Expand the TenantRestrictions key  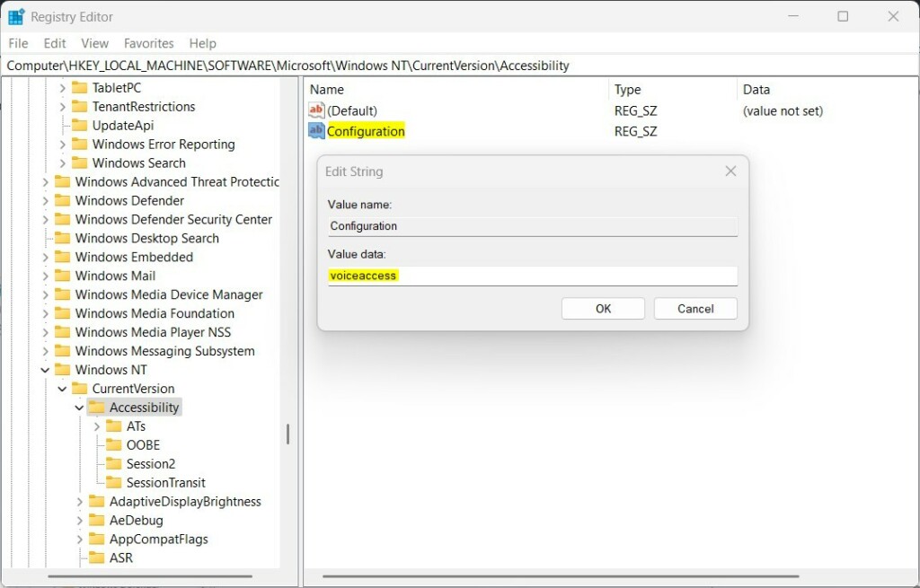coord(62,107)
